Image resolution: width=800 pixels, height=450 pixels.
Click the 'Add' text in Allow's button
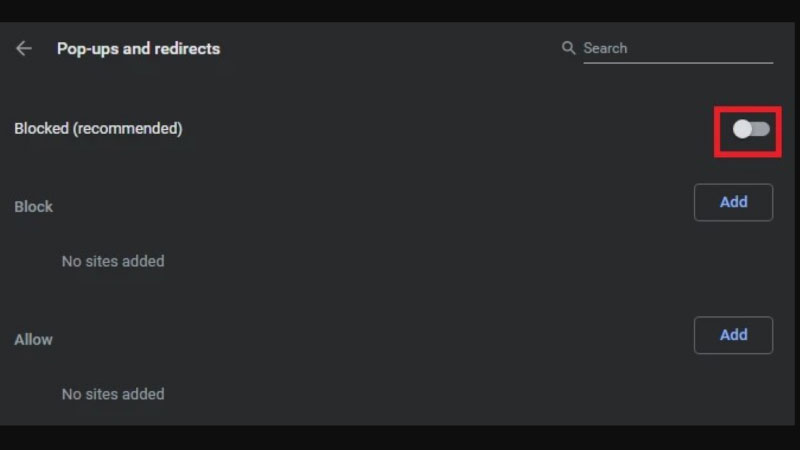tap(733, 335)
